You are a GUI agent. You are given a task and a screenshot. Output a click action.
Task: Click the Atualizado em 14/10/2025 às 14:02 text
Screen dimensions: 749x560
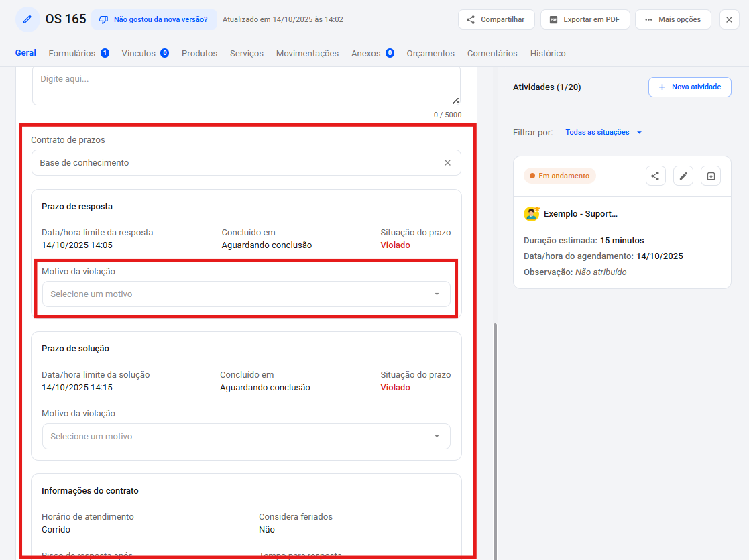click(283, 19)
